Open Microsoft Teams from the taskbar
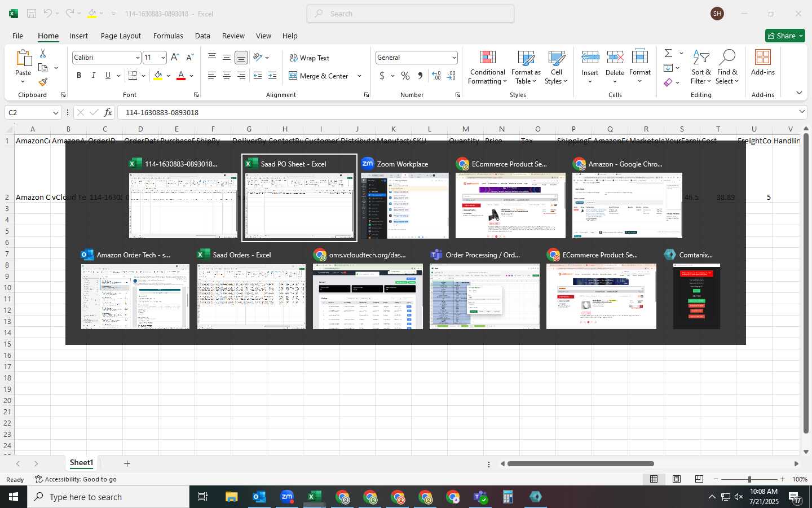 480,497
